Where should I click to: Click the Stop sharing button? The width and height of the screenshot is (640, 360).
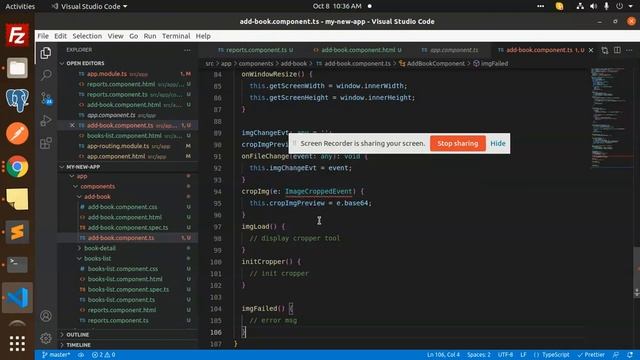coord(458,143)
